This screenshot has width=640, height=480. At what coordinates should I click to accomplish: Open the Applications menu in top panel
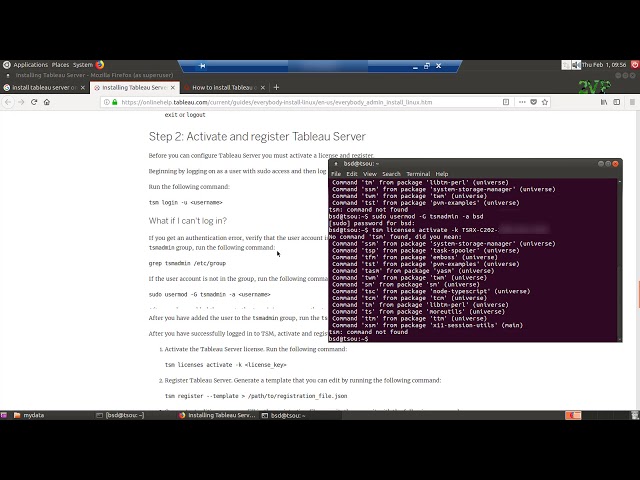(x=31, y=64)
